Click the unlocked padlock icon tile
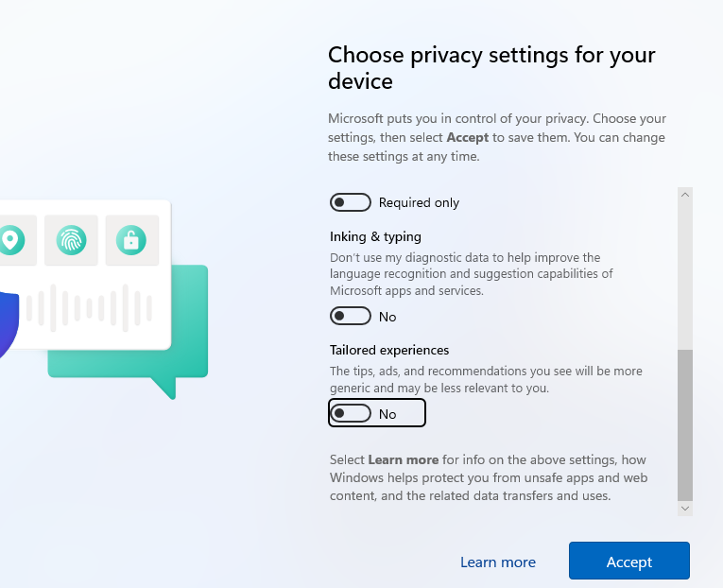Screen dimensions: 723x588 (x=131, y=240)
